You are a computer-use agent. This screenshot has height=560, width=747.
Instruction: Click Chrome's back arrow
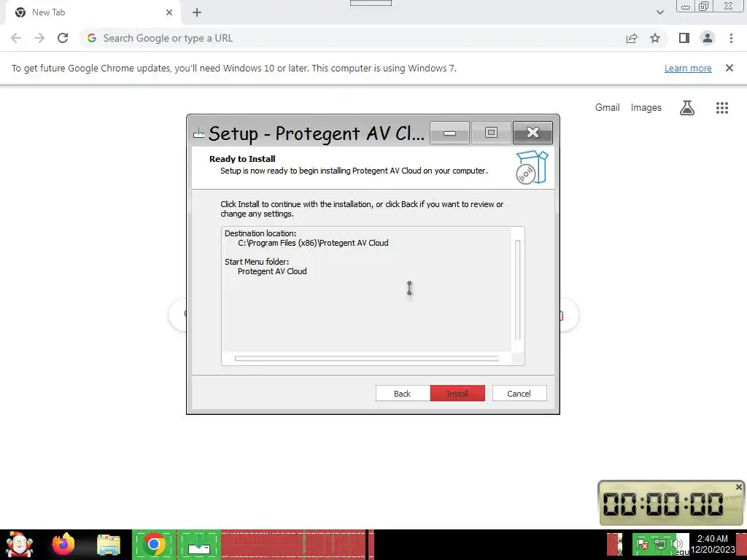click(16, 38)
